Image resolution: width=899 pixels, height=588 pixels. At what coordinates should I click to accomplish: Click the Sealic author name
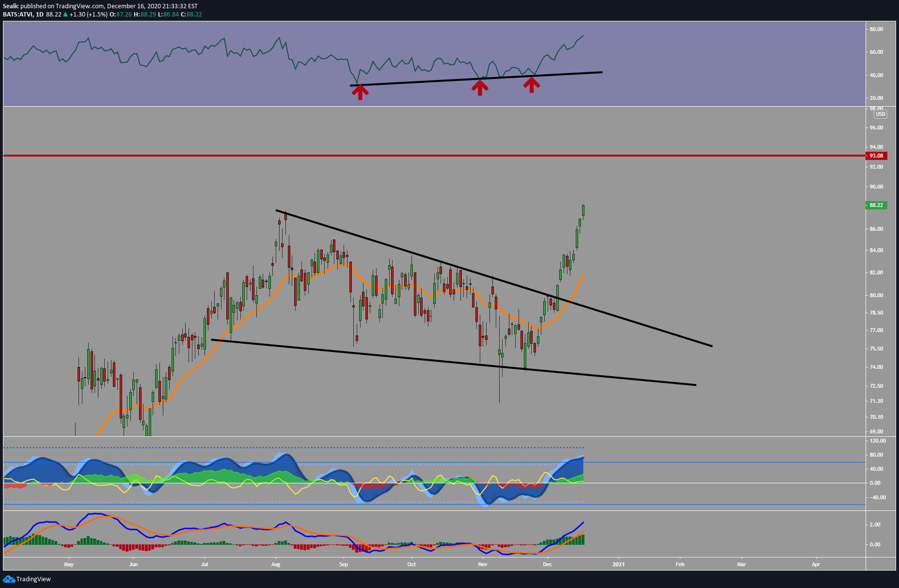click(x=11, y=6)
